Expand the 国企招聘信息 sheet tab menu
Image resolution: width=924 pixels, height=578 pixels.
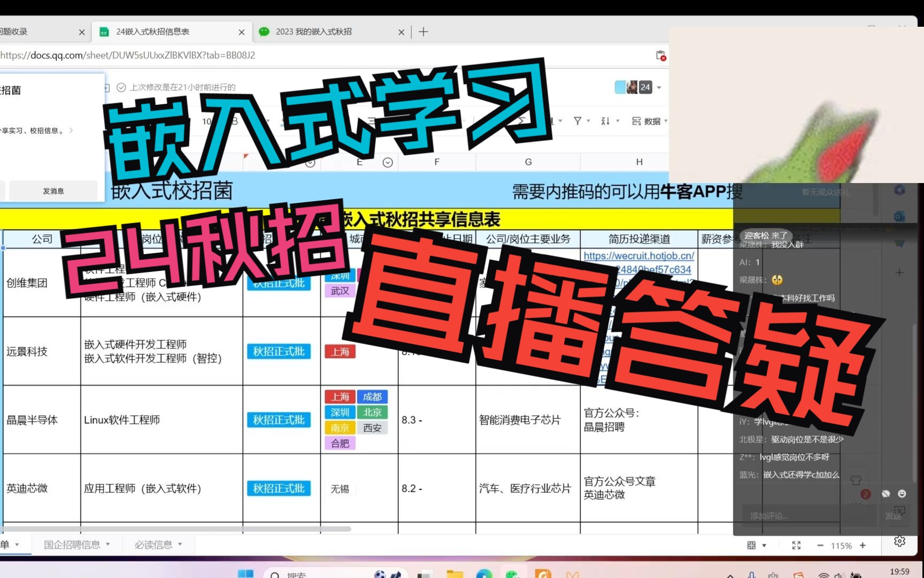pos(108,544)
